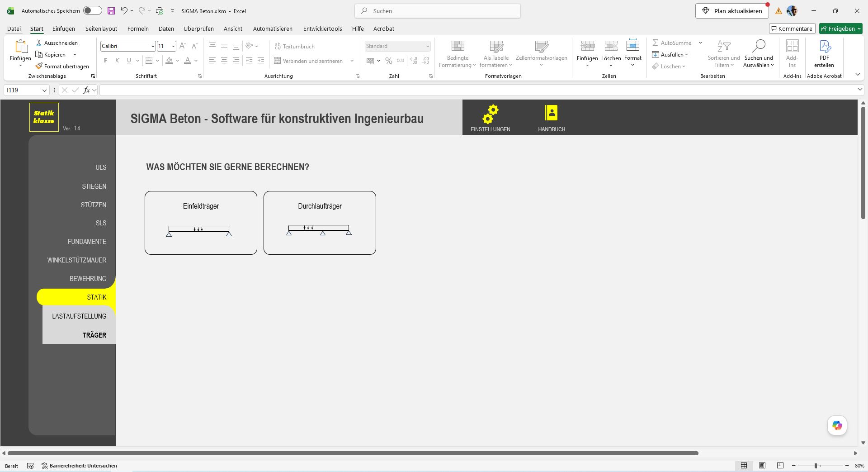Viewport: 868px width, 472px height.
Task: Click the font color swatch A
Action: coord(188,61)
